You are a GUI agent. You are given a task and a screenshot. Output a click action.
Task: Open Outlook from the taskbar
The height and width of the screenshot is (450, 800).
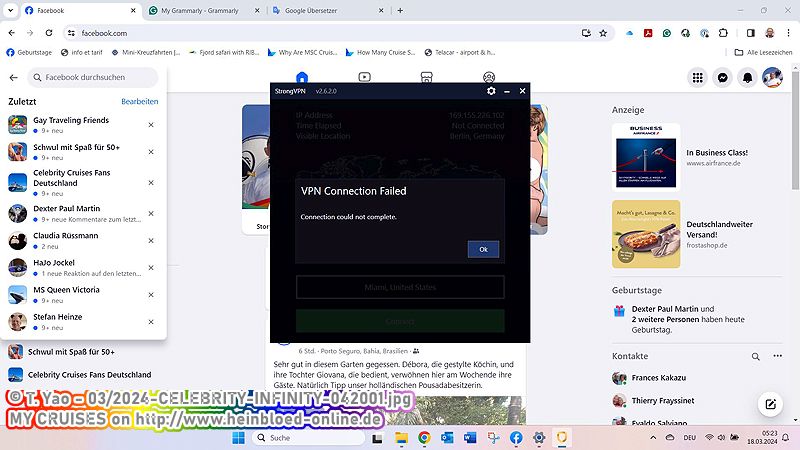(x=447, y=438)
